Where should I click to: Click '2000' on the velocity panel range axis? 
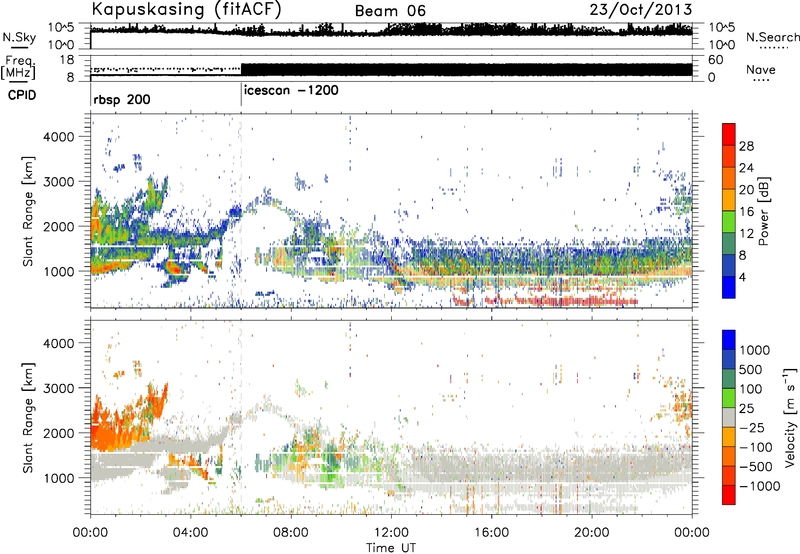coord(59,433)
